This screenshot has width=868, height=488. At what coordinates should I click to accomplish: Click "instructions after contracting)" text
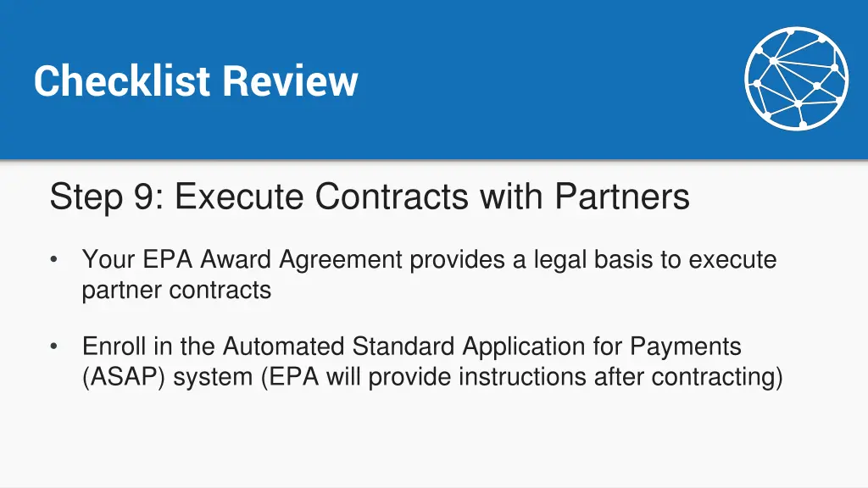pos(621,377)
